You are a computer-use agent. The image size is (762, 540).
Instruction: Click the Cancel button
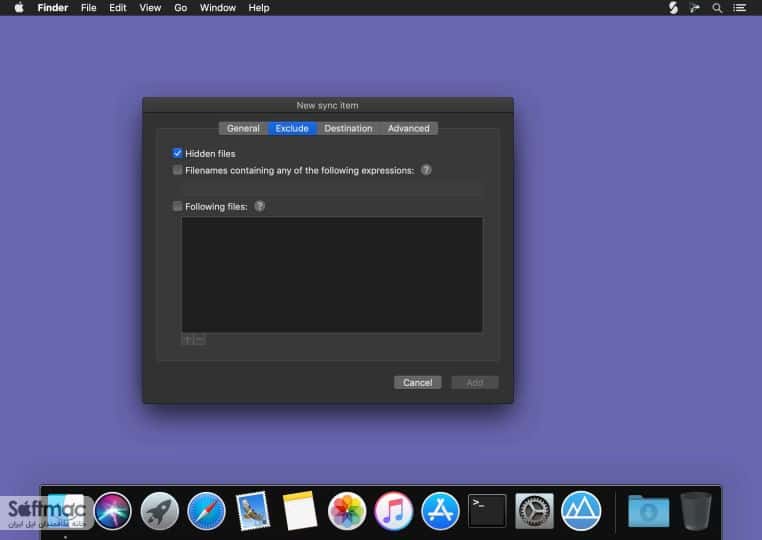(x=417, y=383)
